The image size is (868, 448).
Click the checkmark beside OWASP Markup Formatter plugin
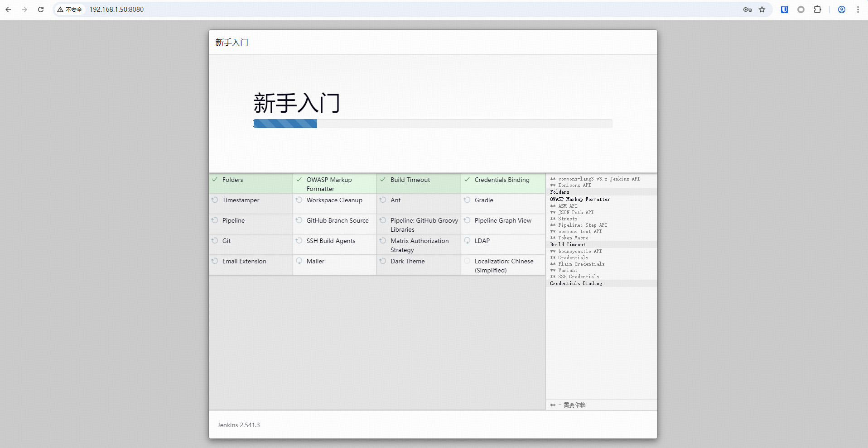click(x=299, y=180)
